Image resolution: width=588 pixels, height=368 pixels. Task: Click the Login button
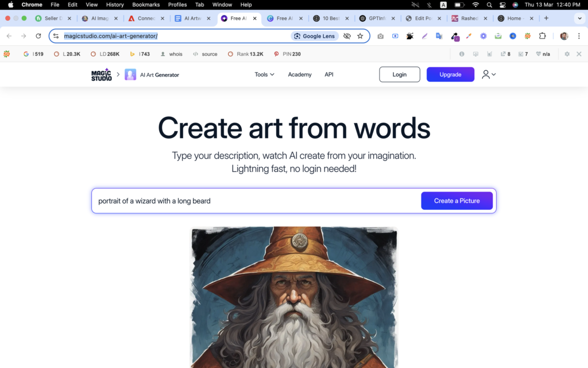point(400,74)
